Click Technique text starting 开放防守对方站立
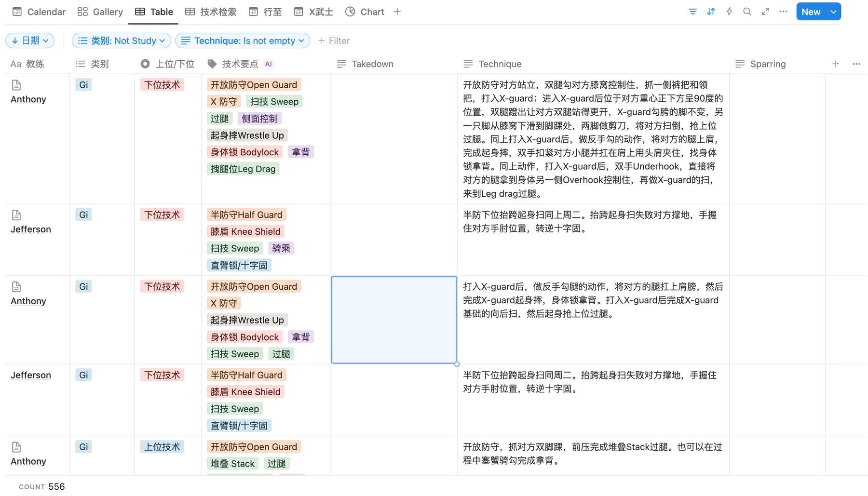The image size is (868, 496). click(x=593, y=139)
